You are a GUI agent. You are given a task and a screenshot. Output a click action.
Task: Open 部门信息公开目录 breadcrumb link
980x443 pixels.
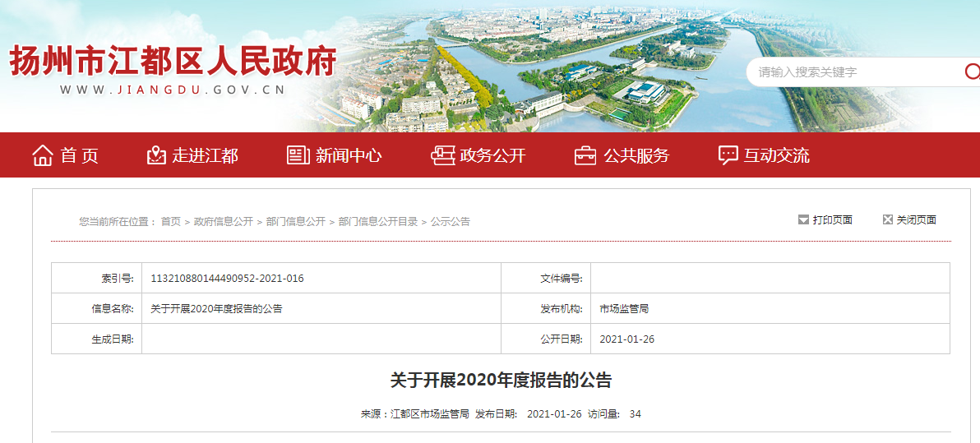tap(378, 222)
